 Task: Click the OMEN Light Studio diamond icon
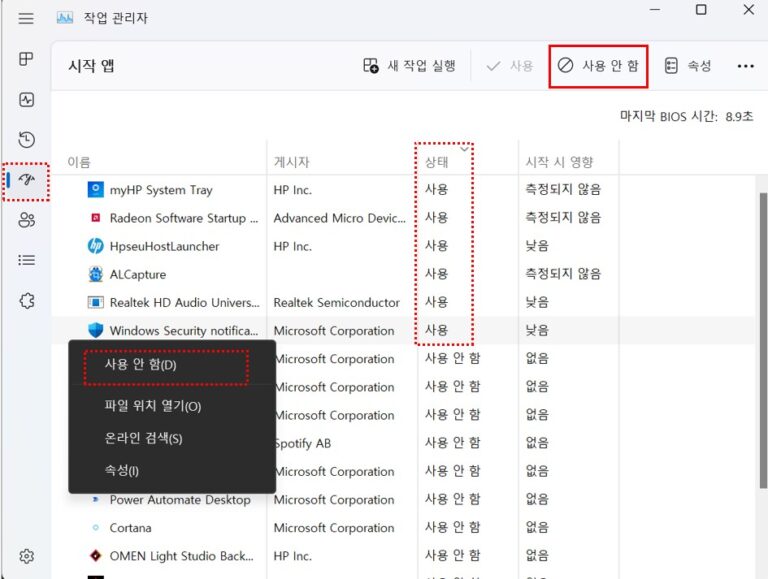click(x=96, y=555)
